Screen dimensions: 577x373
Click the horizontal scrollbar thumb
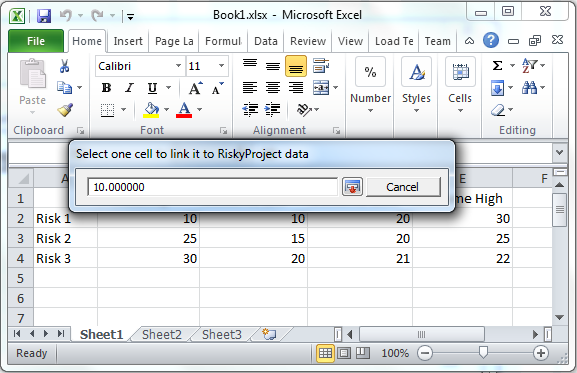pos(422,334)
